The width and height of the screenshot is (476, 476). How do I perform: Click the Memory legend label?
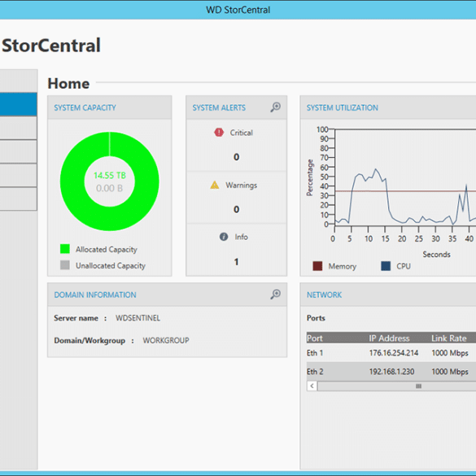pyautogui.click(x=342, y=266)
